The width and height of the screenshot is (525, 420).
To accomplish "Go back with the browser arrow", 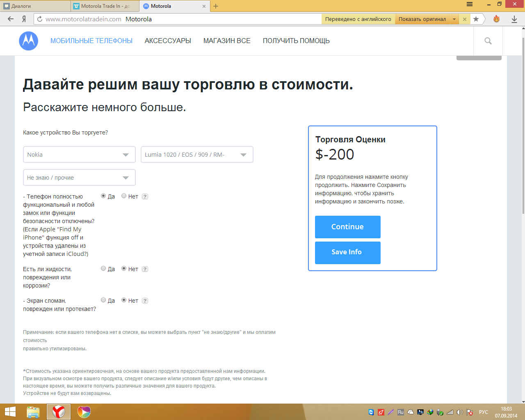I will tap(11, 19).
